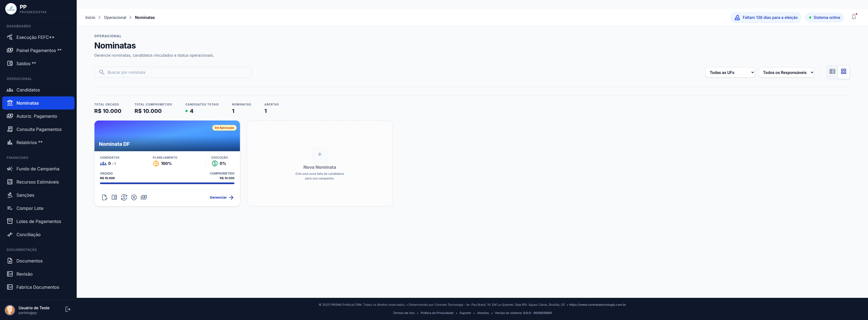The image size is (868, 320).
Task: Click the orange pie icon under Planejamento
Action: tap(156, 164)
